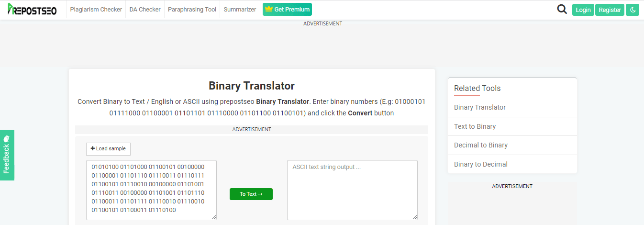Convert binary with To Text button
The height and width of the screenshot is (225, 644).
[x=251, y=194]
